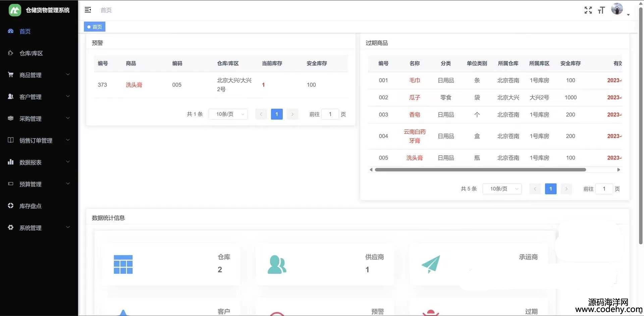Click the 当前库存 column header

272,63
